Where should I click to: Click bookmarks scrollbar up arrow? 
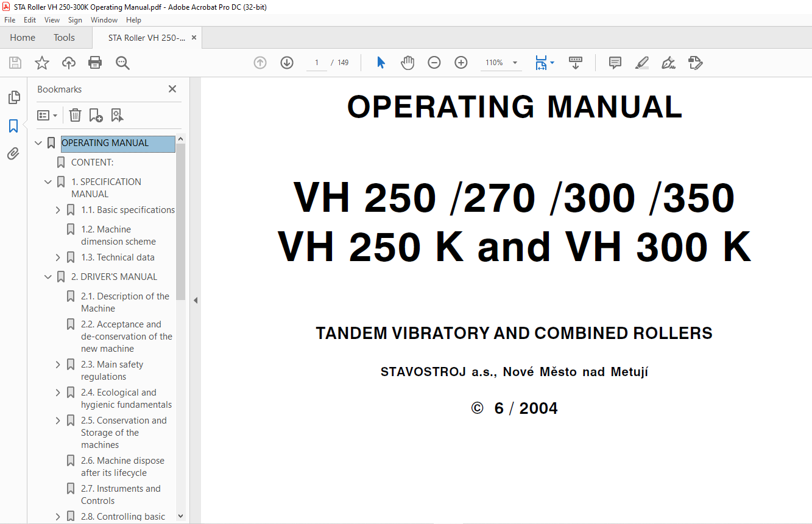tap(180, 139)
